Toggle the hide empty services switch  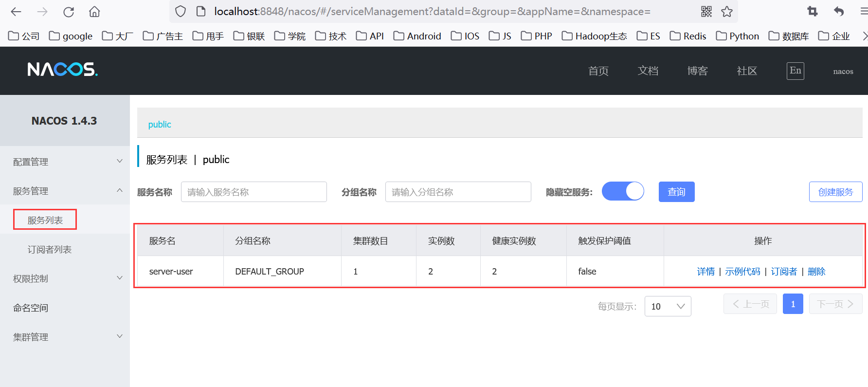point(623,191)
